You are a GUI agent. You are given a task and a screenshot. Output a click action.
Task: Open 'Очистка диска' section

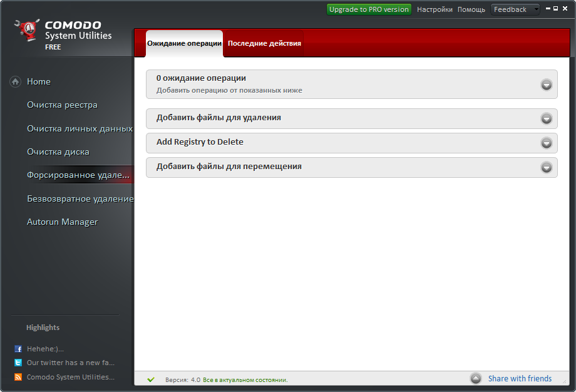58,152
